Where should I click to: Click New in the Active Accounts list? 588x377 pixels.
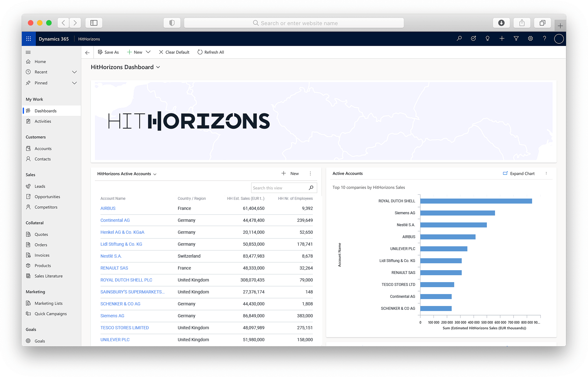click(290, 173)
